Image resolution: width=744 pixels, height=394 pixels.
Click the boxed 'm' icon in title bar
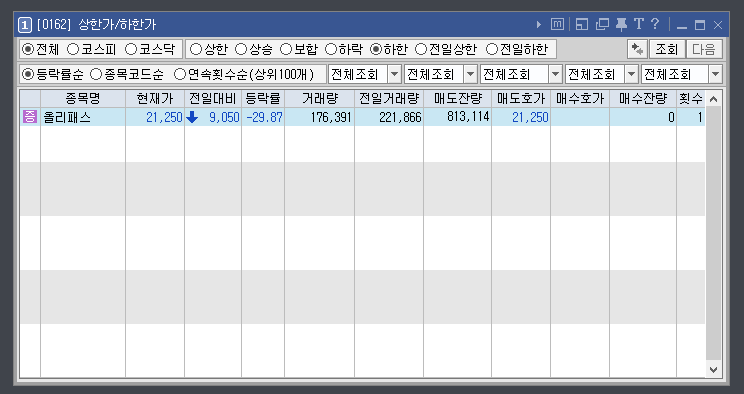557,24
